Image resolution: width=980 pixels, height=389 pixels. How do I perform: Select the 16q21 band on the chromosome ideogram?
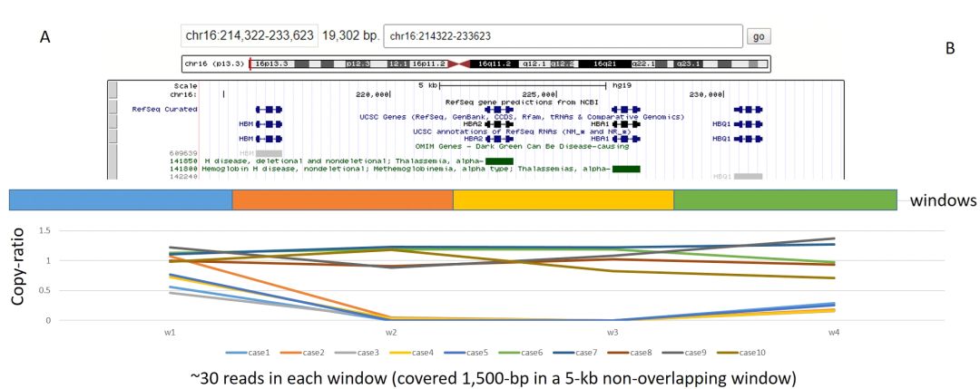pyautogui.click(x=604, y=64)
